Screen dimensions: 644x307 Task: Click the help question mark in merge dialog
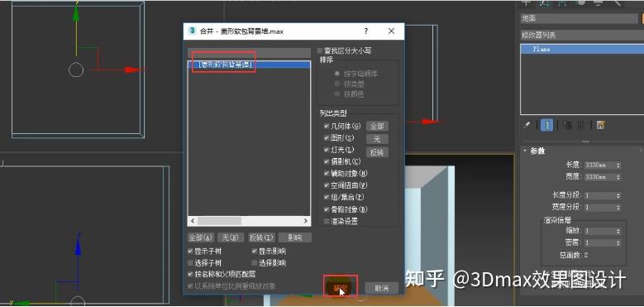(366, 31)
